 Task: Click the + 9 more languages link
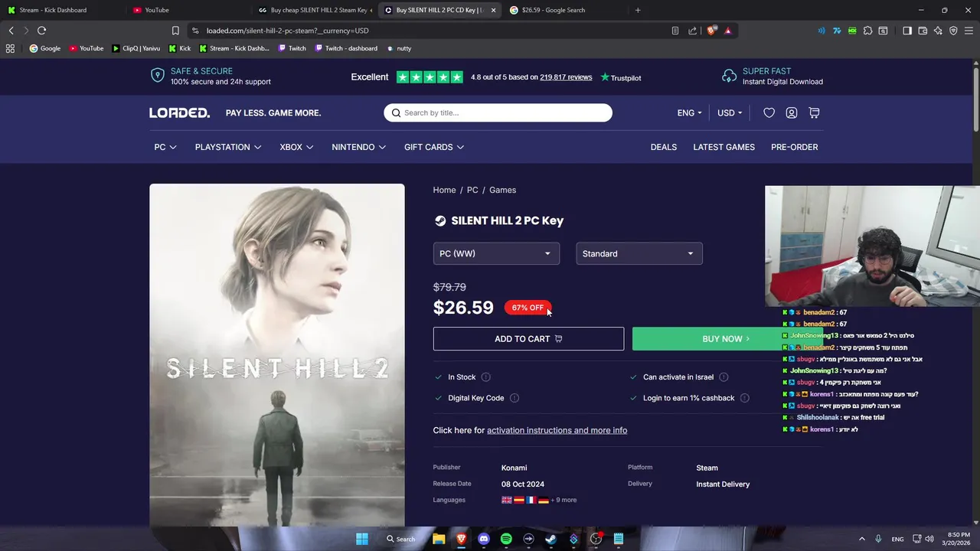[563, 500]
